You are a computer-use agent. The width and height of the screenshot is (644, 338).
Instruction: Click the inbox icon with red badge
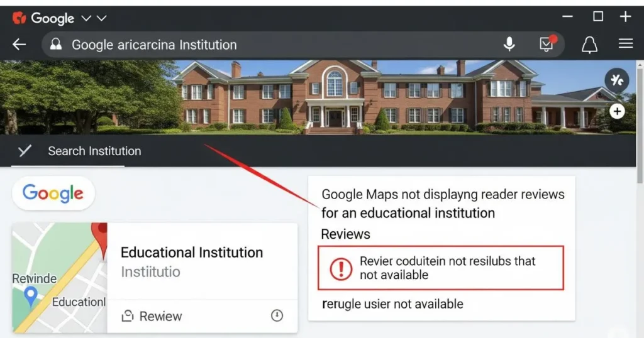[547, 43]
